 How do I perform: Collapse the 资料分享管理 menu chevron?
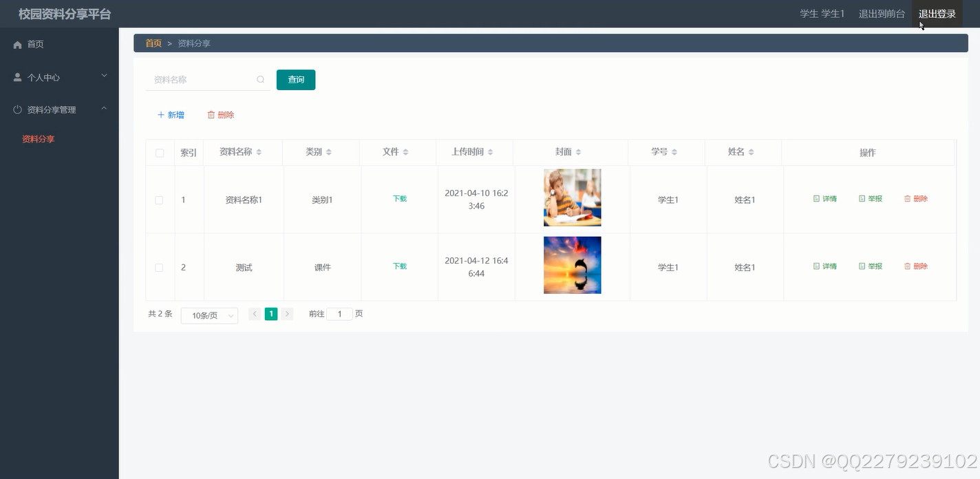click(x=104, y=109)
